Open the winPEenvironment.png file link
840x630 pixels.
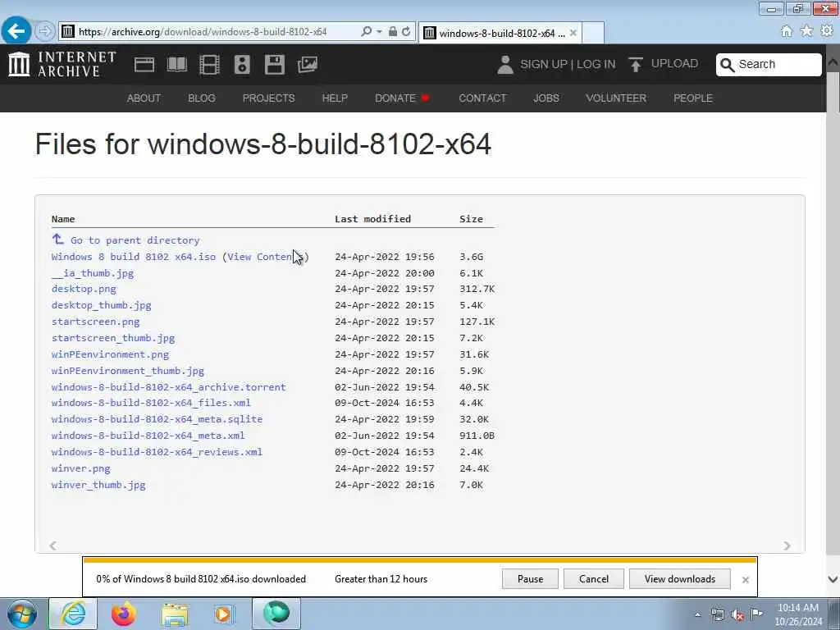(111, 354)
